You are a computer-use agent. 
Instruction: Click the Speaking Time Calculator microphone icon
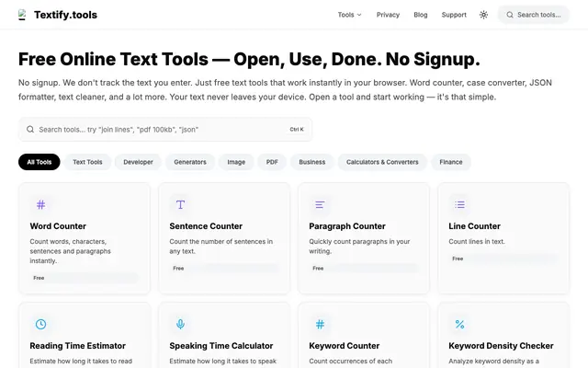point(180,324)
